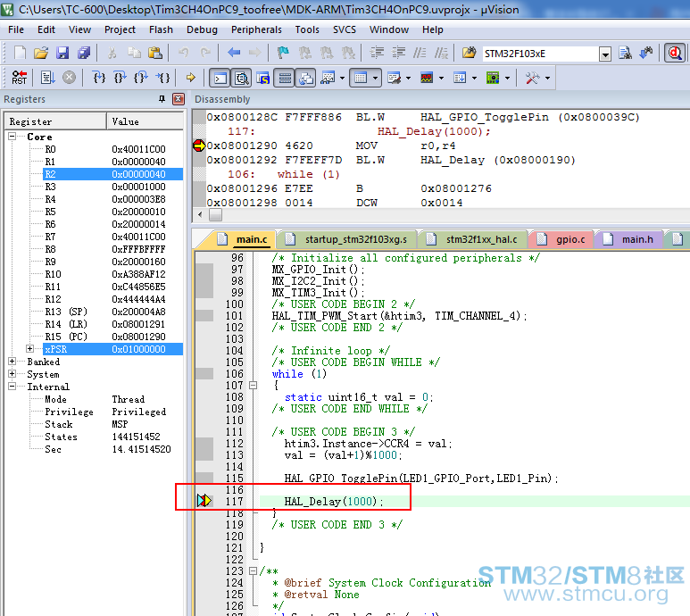The image size is (690, 616).
Task: Collapse the Internal register group
Action: click(12, 387)
